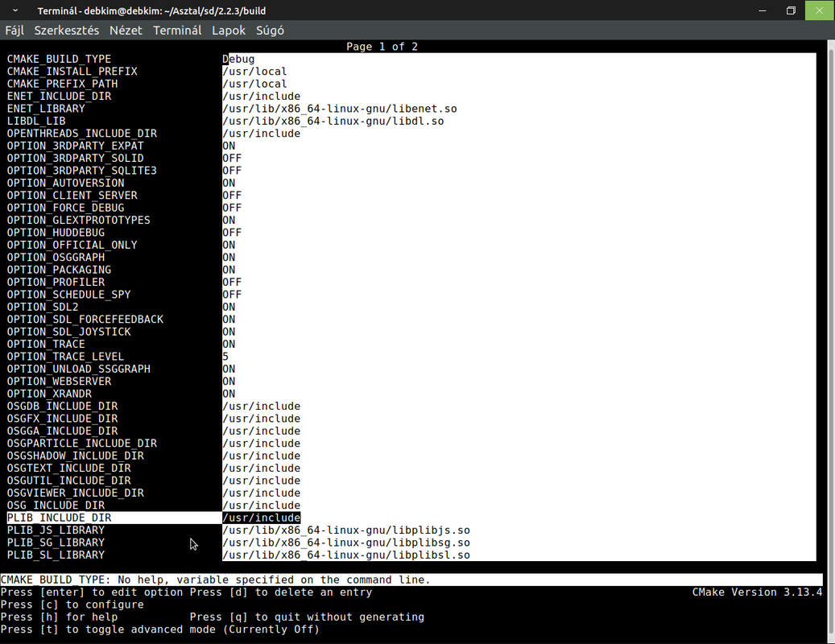Select the OPTION_XRANDR variable name

(x=49, y=394)
